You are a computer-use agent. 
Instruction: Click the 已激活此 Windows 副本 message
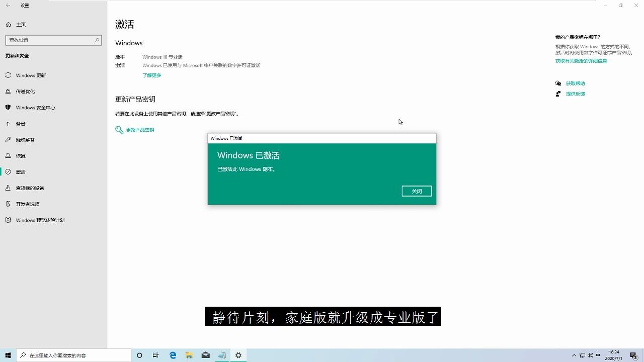point(247,169)
